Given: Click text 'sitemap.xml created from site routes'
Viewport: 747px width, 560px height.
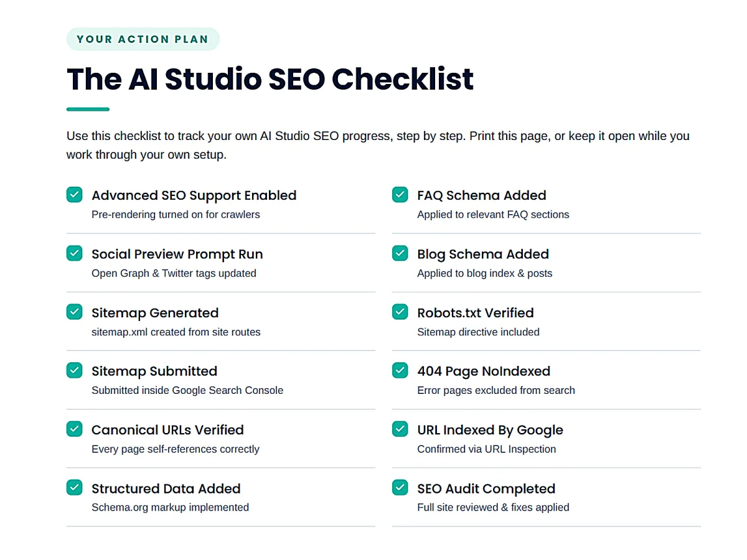Looking at the screenshot, I should coord(176,332).
